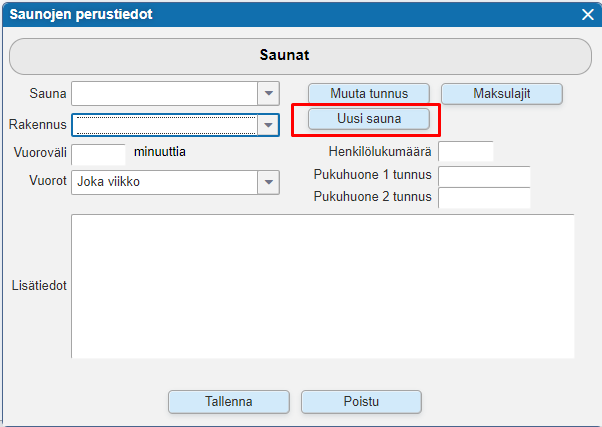Focus the Vuoroväli minutes input field
Screen dimensions: 602x427
tap(99, 154)
